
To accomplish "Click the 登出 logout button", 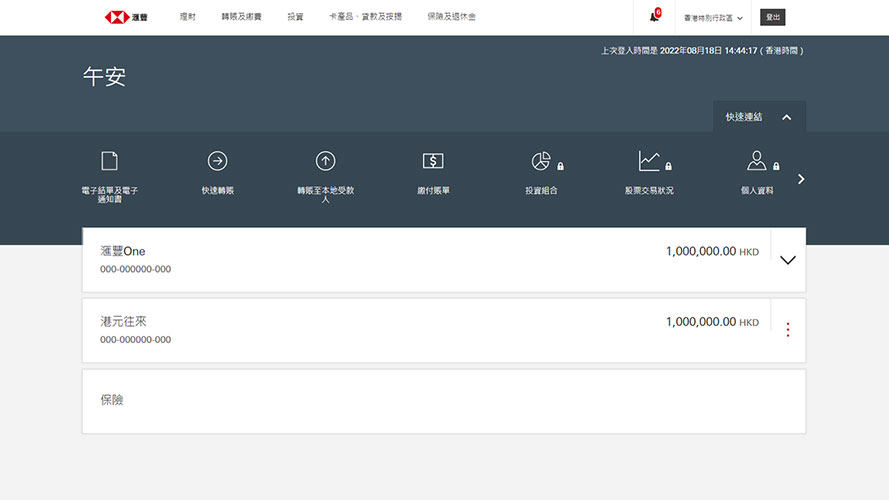I will [x=773, y=18].
